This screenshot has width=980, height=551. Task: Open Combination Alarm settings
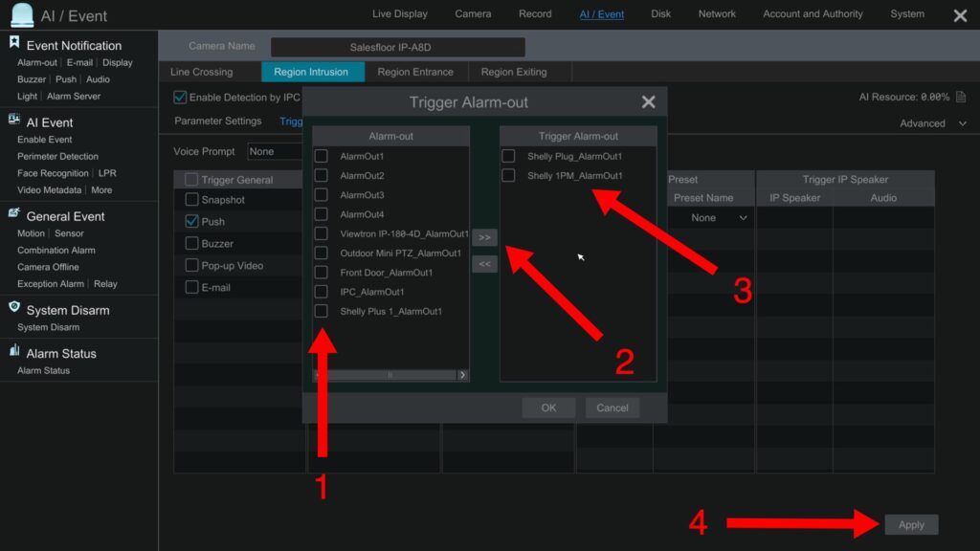pyautogui.click(x=56, y=250)
